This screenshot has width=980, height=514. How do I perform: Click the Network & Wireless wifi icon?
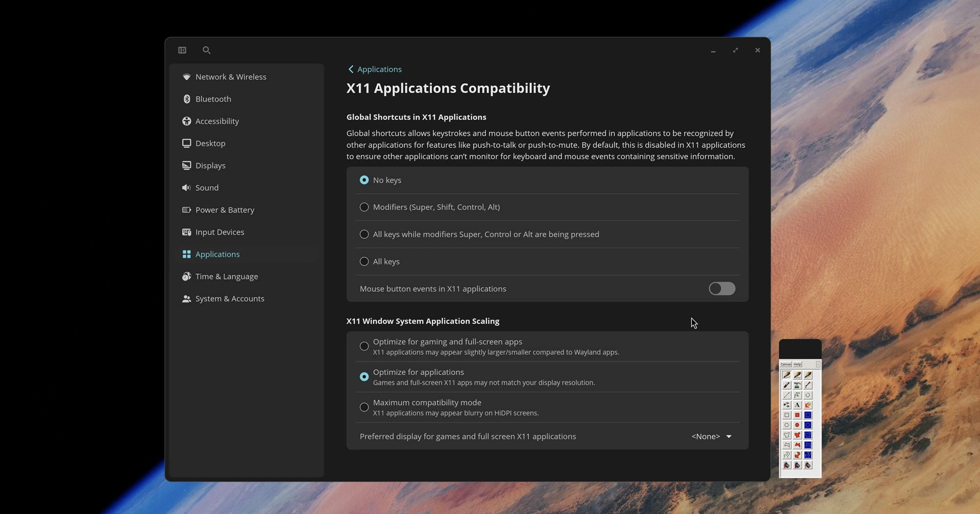click(x=186, y=76)
